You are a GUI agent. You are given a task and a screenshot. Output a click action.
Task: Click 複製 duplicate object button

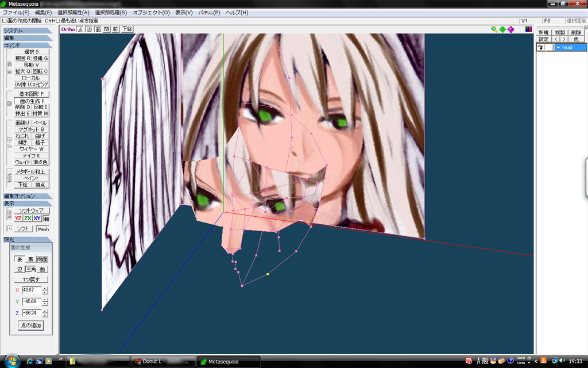(560, 33)
